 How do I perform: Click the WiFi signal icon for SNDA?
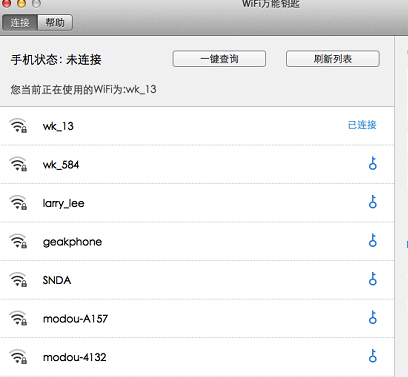click(18, 280)
